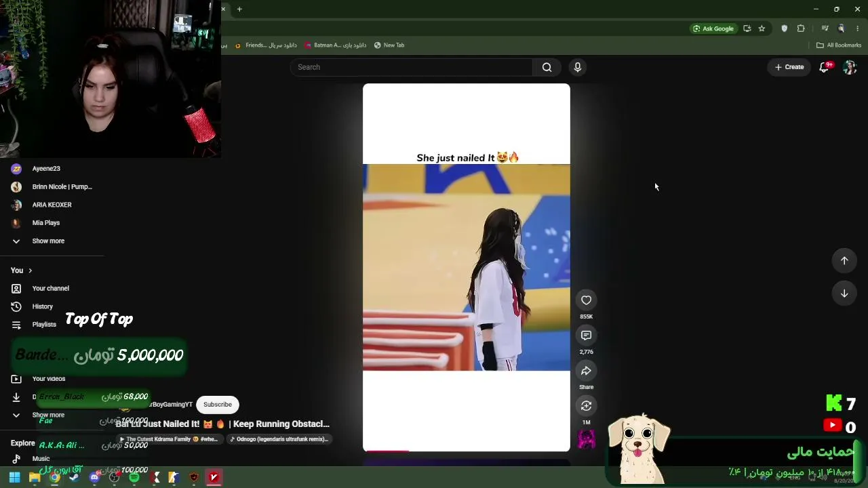Remix this Short
Viewport: 868px width, 488px height.
point(586,406)
